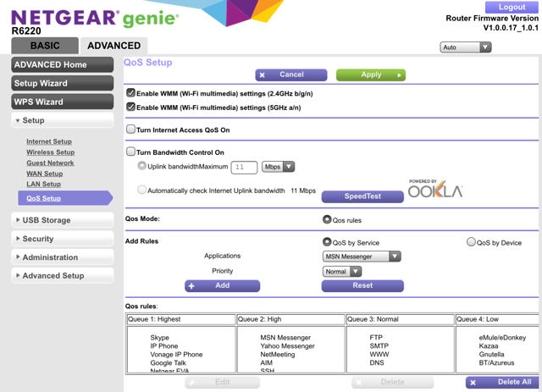
Task: Collapse the Setup section
Action: tap(62, 120)
